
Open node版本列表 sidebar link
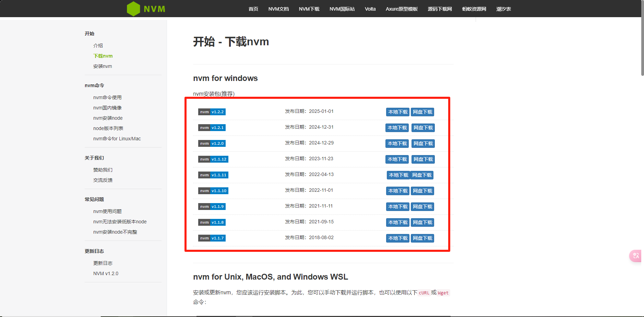[108, 128]
